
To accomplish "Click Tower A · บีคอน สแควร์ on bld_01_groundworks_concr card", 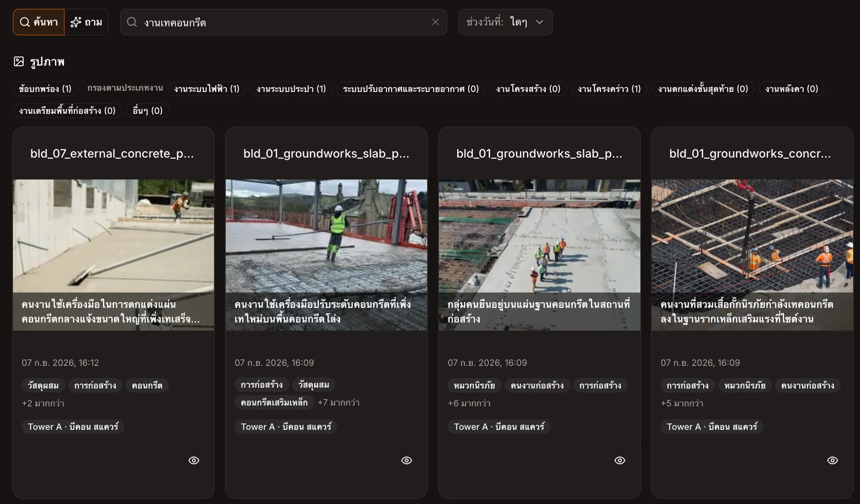I will coord(712,427).
